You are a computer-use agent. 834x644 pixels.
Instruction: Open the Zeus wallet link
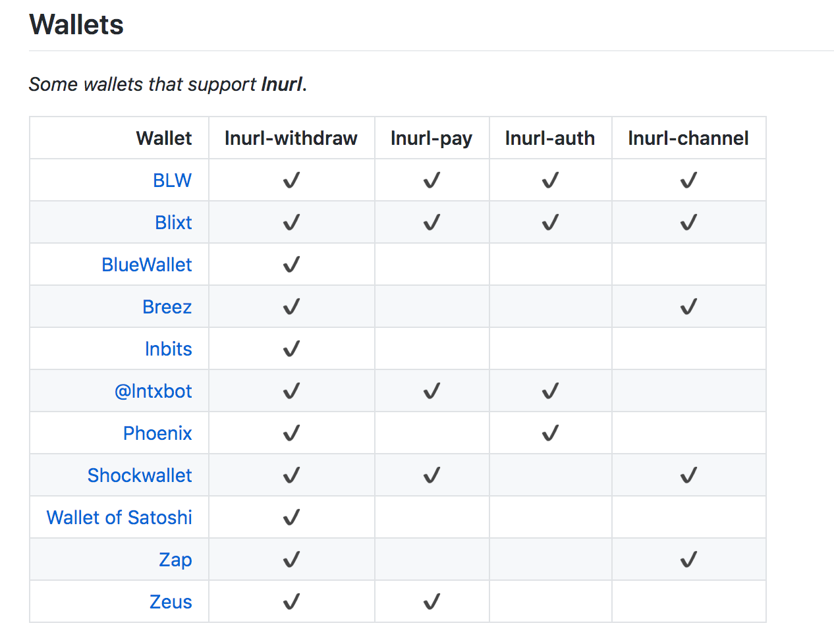coord(171,602)
